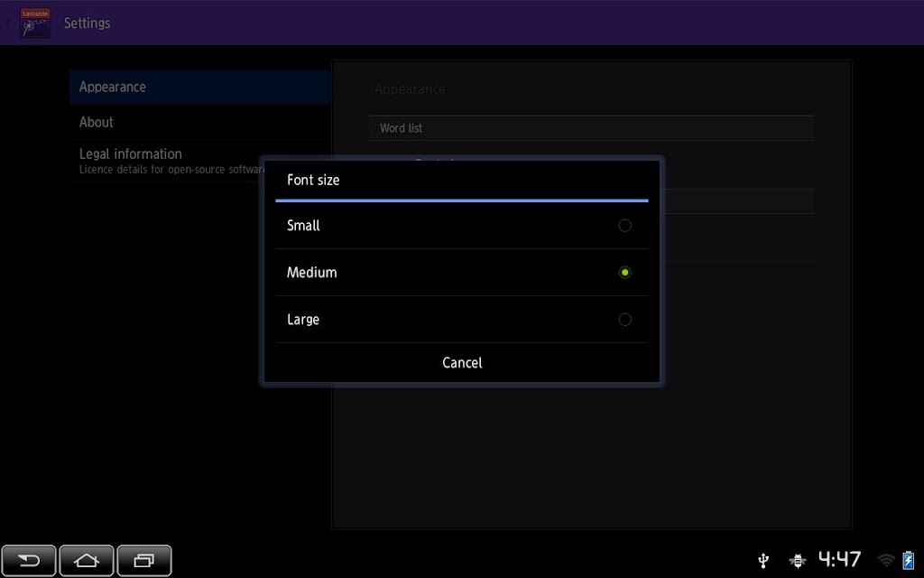The height and width of the screenshot is (578, 924).
Task: Select the Large font size radio button
Action: pyautogui.click(x=624, y=320)
